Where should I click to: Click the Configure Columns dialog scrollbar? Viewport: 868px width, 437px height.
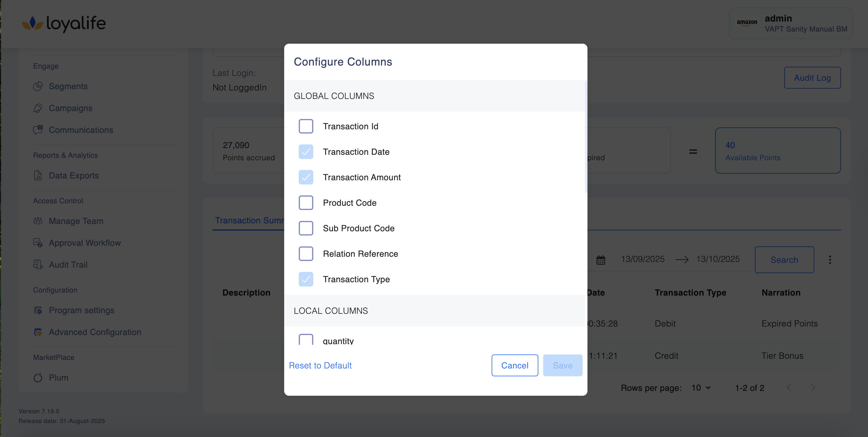click(586, 137)
